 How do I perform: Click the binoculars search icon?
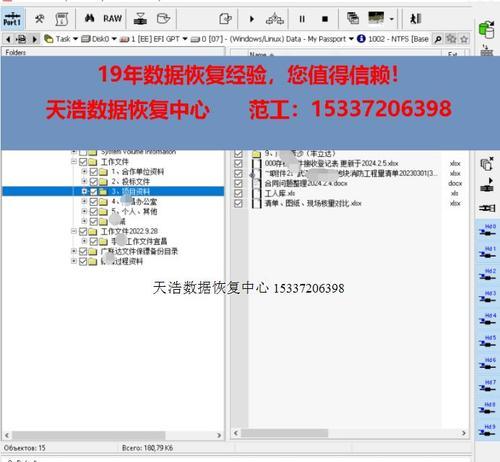(89, 18)
